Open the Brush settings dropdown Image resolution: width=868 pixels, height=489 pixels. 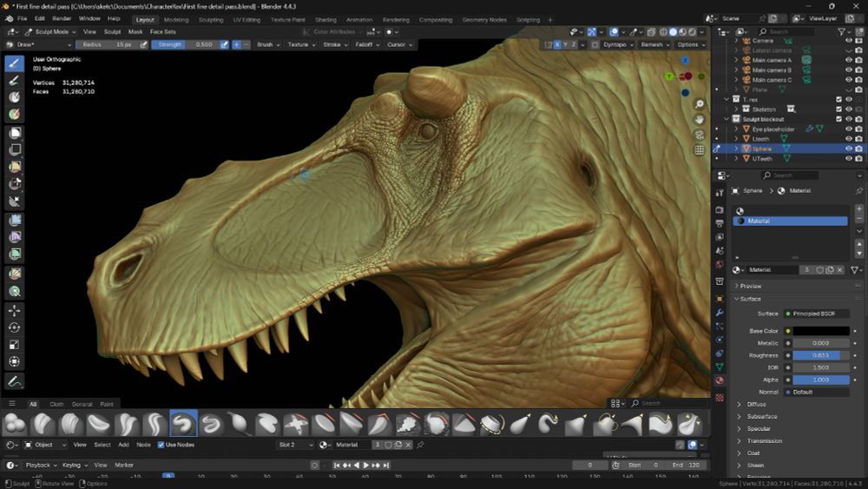click(268, 45)
